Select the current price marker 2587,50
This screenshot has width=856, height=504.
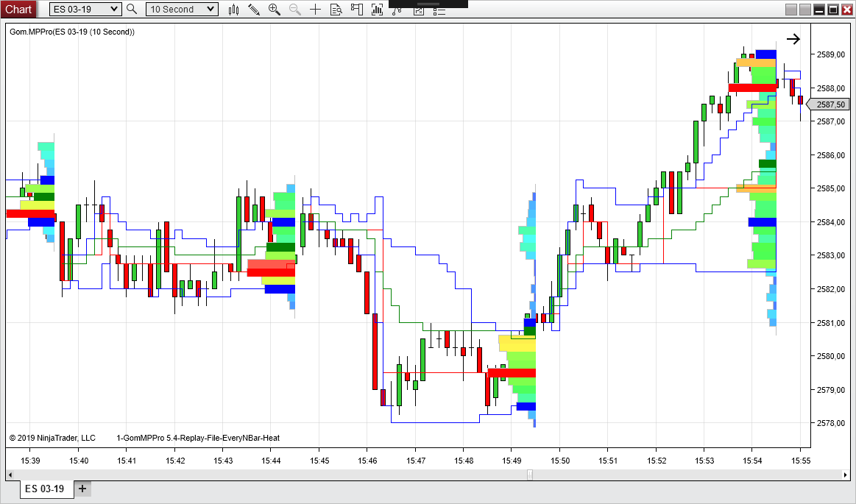pos(830,104)
